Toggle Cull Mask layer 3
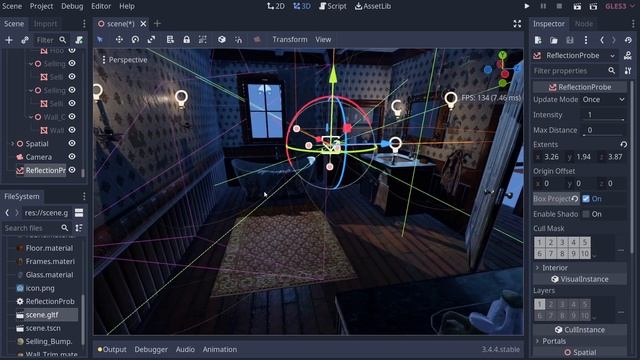This screenshot has height=360, width=640. pos(562,242)
